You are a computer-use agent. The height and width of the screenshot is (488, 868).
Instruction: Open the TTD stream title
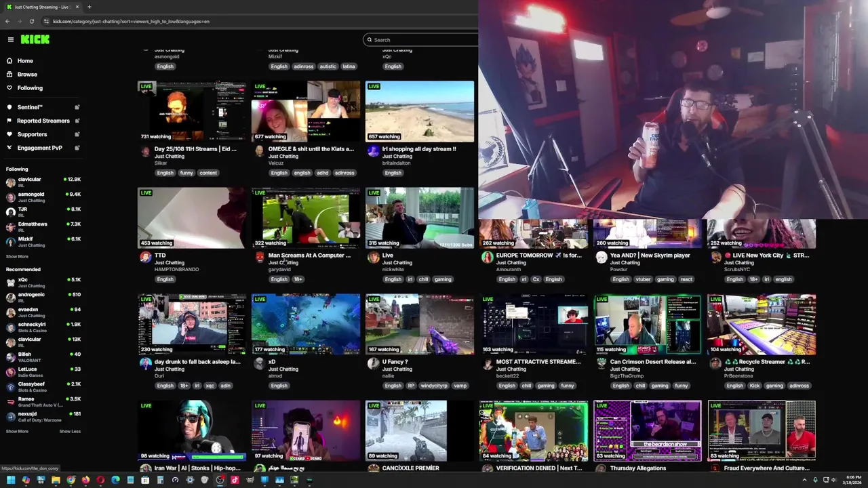tap(160, 256)
